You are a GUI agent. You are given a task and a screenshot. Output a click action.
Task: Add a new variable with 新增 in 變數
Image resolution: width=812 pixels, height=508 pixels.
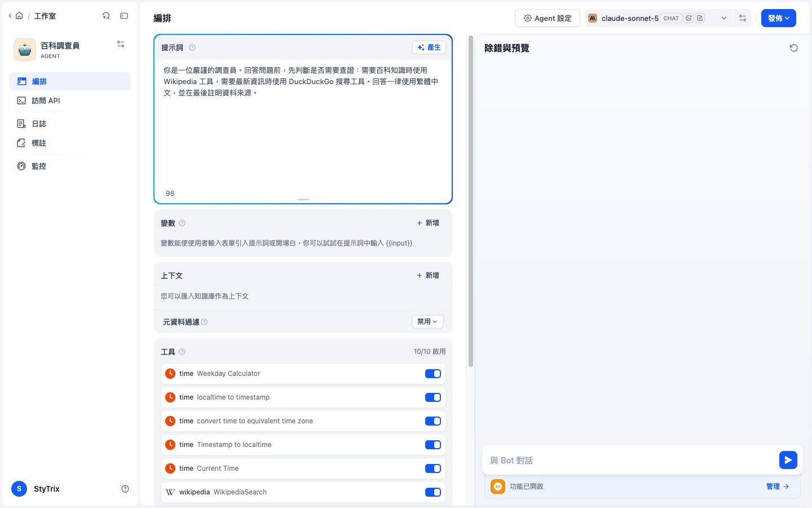[x=428, y=223]
